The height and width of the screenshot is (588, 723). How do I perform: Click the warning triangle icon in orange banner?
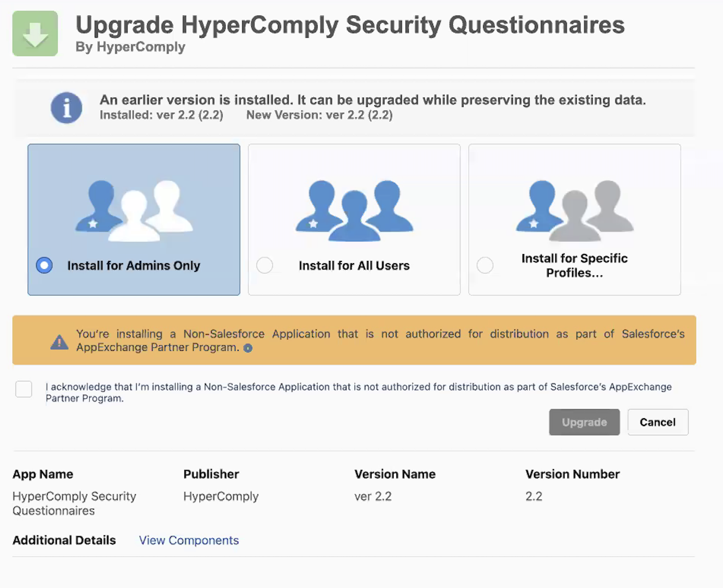tap(59, 342)
